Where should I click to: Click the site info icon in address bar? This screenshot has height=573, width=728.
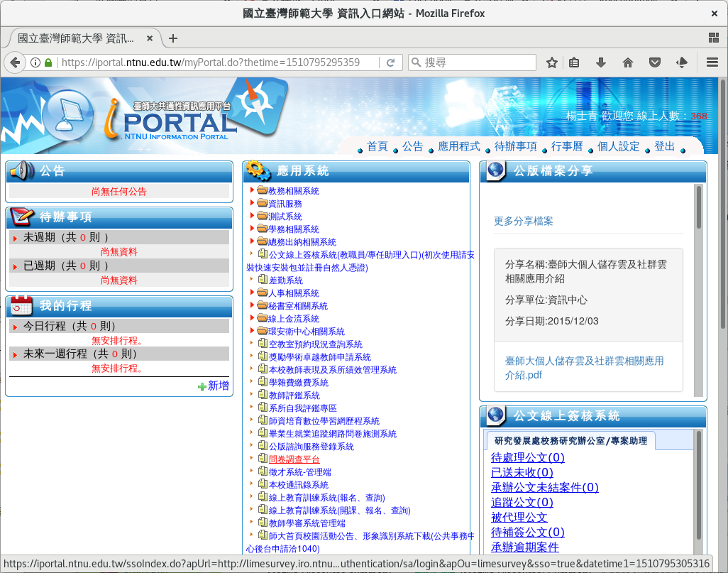coord(35,62)
